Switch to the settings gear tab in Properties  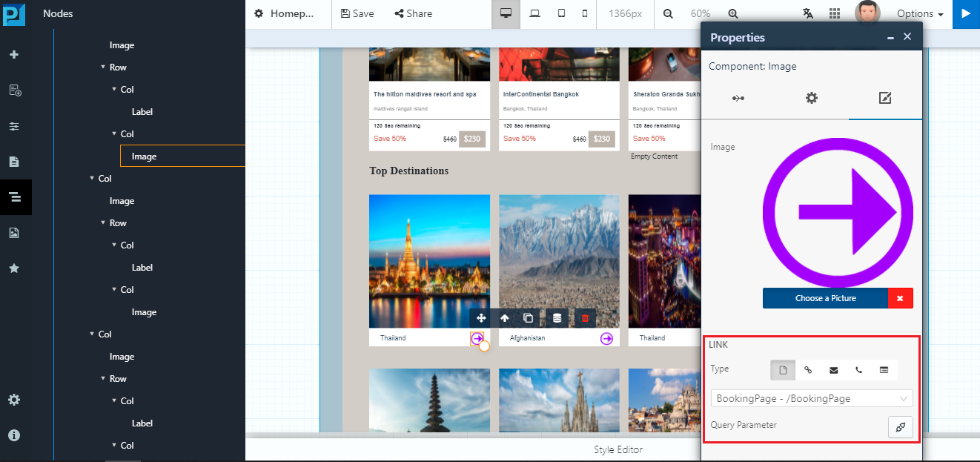pos(812,98)
